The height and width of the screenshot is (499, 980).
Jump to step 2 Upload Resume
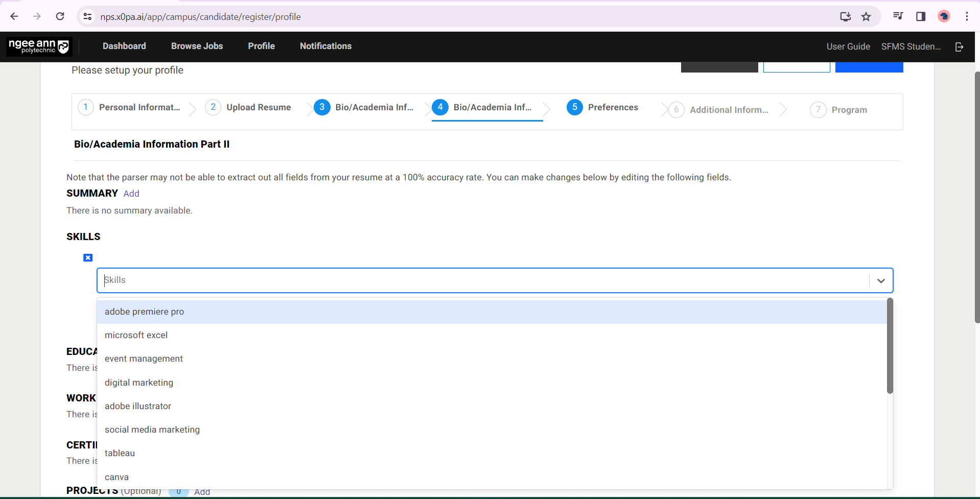[248, 107]
